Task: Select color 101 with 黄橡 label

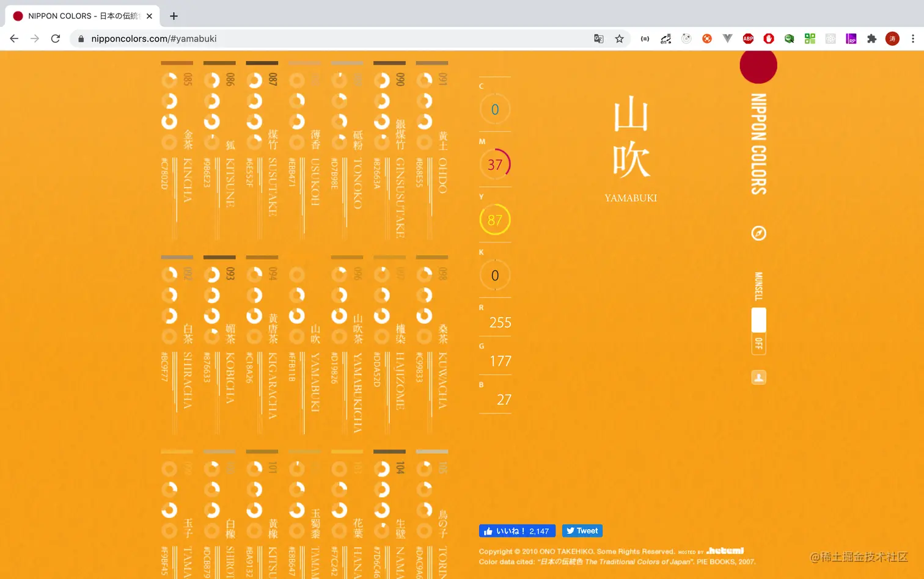Action: click(262, 514)
